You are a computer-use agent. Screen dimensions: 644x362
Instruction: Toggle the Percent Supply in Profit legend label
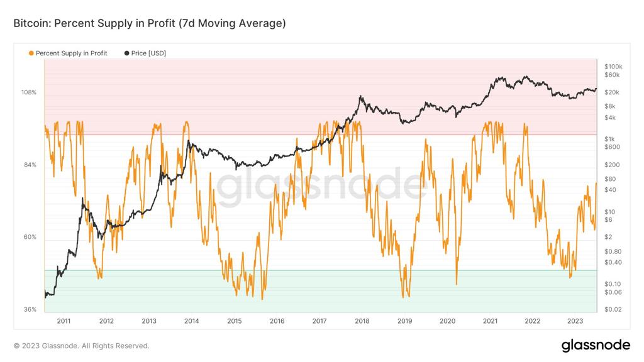[x=72, y=53]
